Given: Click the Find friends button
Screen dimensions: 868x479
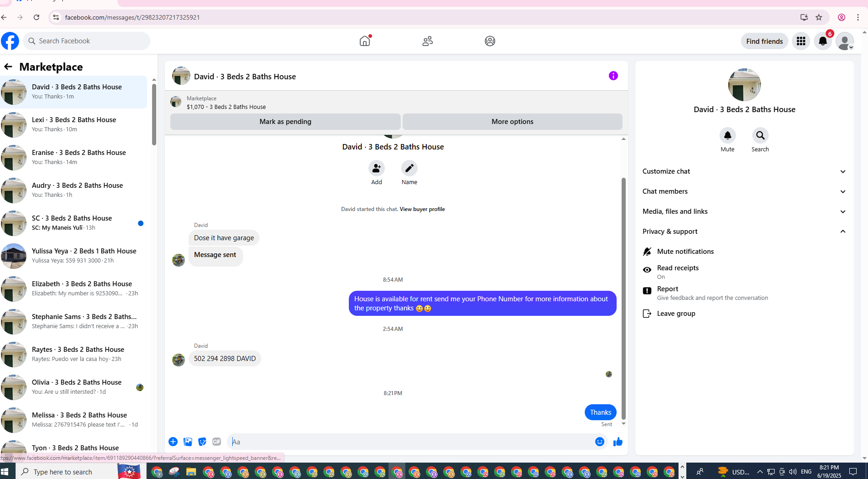Looking at the screenshot, I should pyautogui.click(x=764, y=41).
